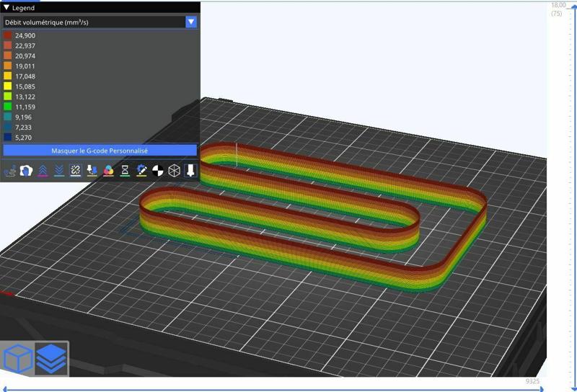The image size is (577, 392).
Task: Click the 22,937 legend color swatch
Action: tap(7, 45)
